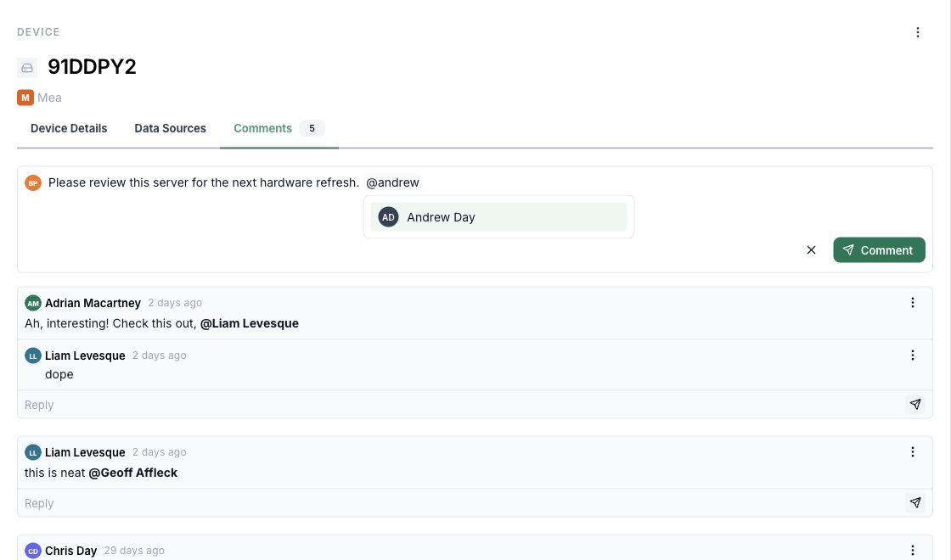Viewport: 951px width, 560px height.
Task: Open options menu for Adrian Macartney's comment
Action: click(x=913, y=302)
